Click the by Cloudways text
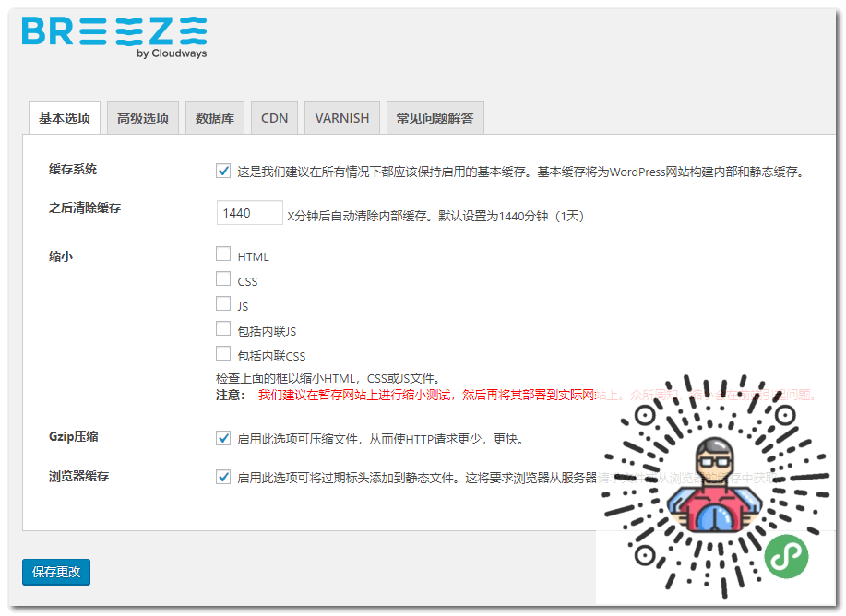Viewport: 846px width, 616px height. [x=172, y=53]
